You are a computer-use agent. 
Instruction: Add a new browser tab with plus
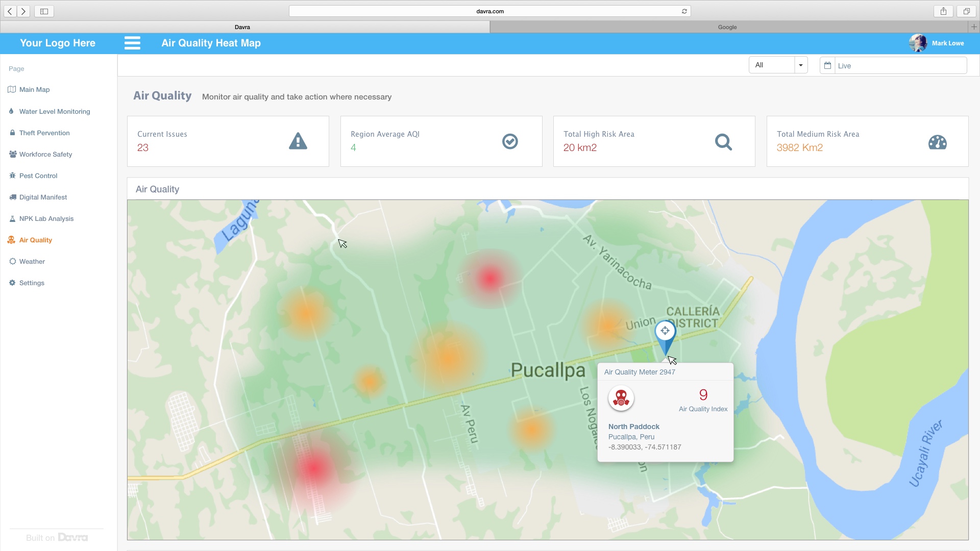pos(974,27)
